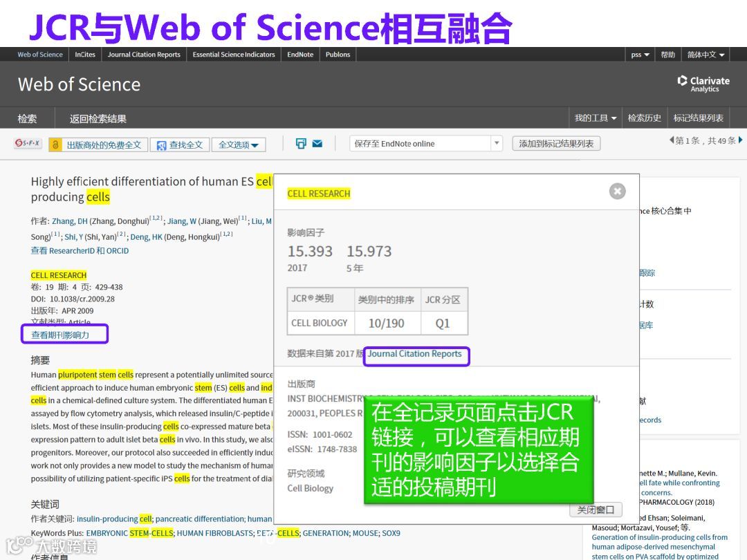Click 查找全文 button

tap(180, 144)
